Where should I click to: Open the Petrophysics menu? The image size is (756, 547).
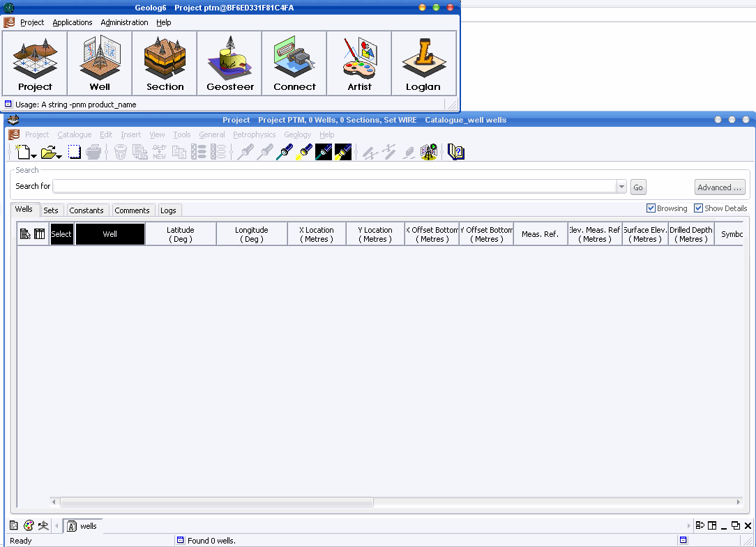click(x=254, y=134)
